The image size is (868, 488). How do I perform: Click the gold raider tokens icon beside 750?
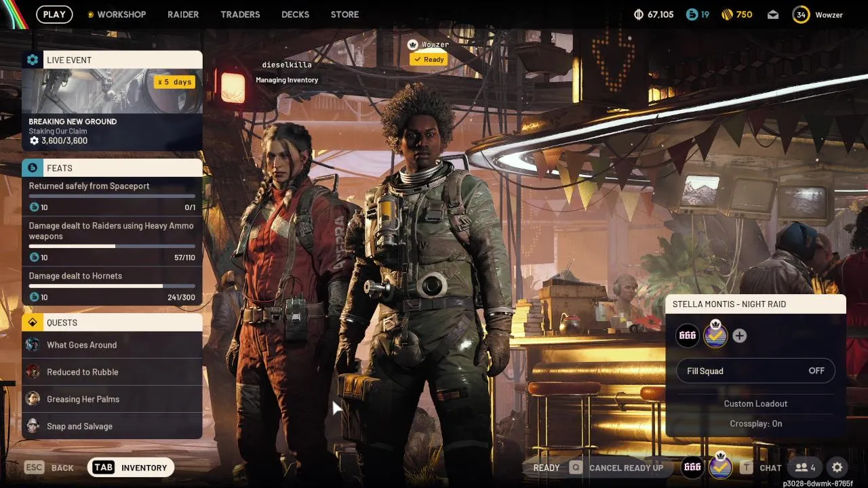tap(727, 14)
